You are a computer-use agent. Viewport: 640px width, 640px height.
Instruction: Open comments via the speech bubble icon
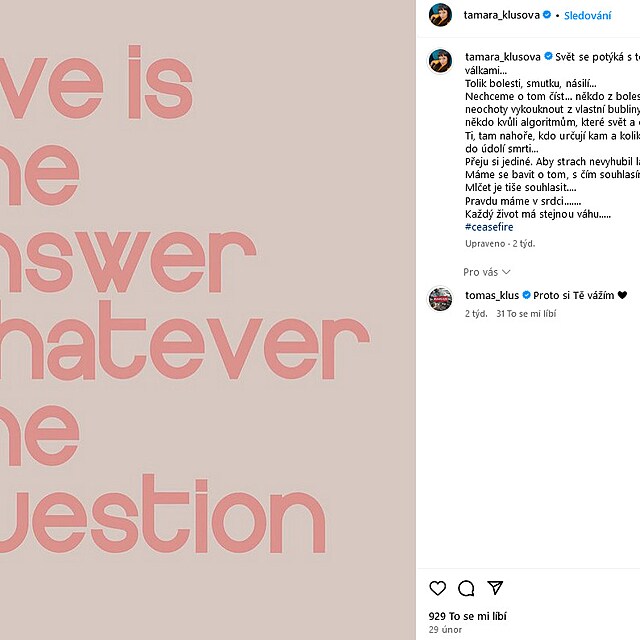pyautogui.click(x=466, y=588)
